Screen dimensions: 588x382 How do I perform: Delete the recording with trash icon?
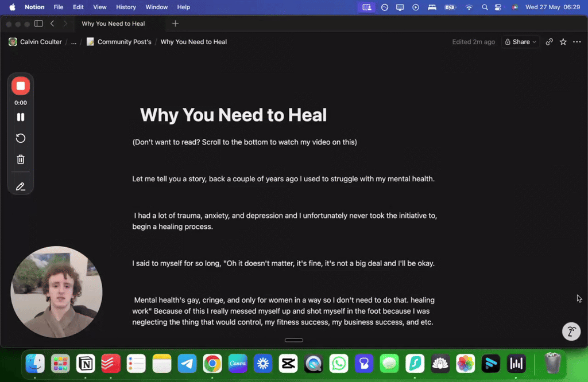tap(21, 159)
